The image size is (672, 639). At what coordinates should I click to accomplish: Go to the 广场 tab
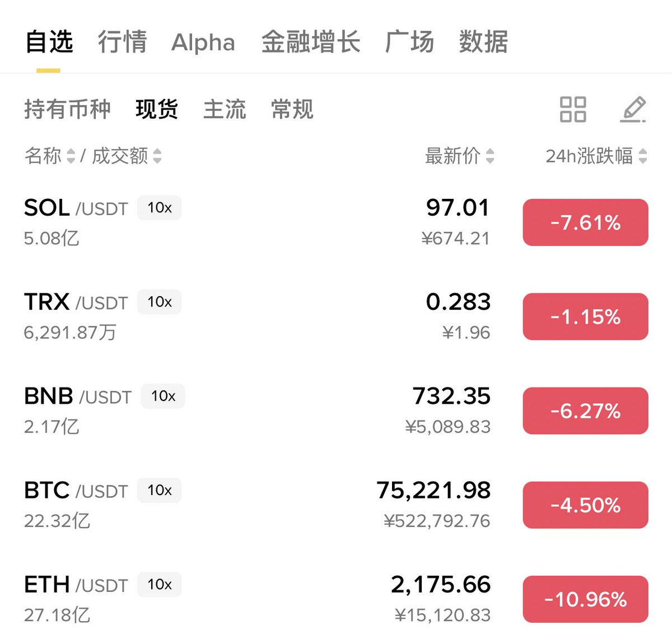tap(409, 42)
